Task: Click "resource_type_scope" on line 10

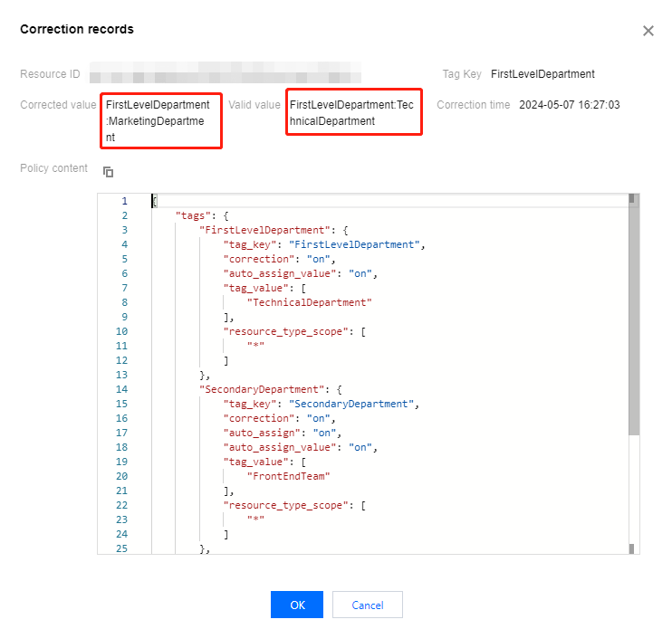Action: [x=285, y=331]
